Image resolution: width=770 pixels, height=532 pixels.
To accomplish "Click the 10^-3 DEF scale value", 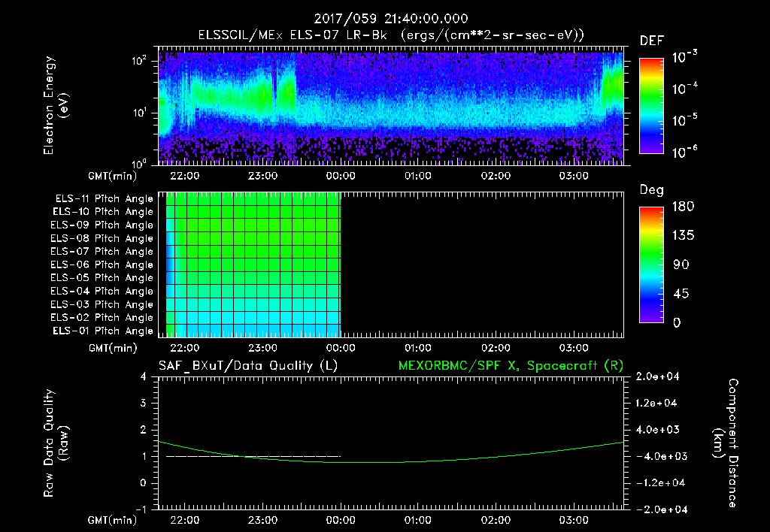I will (x=685, y=57).
